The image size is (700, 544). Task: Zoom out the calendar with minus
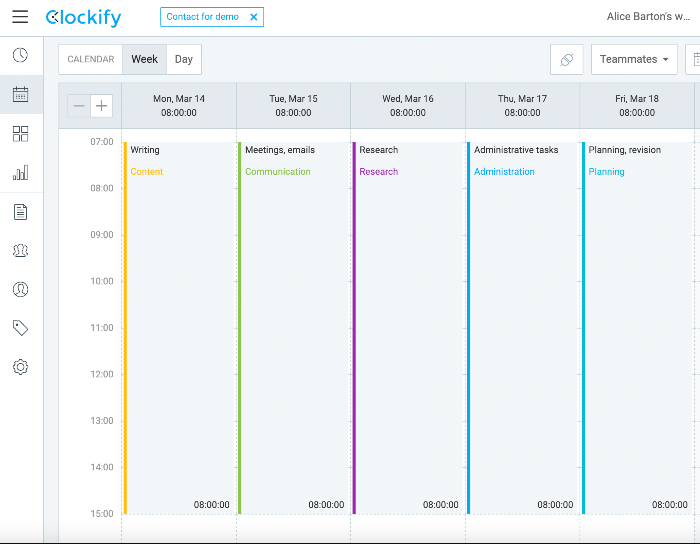click(x=79, y=106)
